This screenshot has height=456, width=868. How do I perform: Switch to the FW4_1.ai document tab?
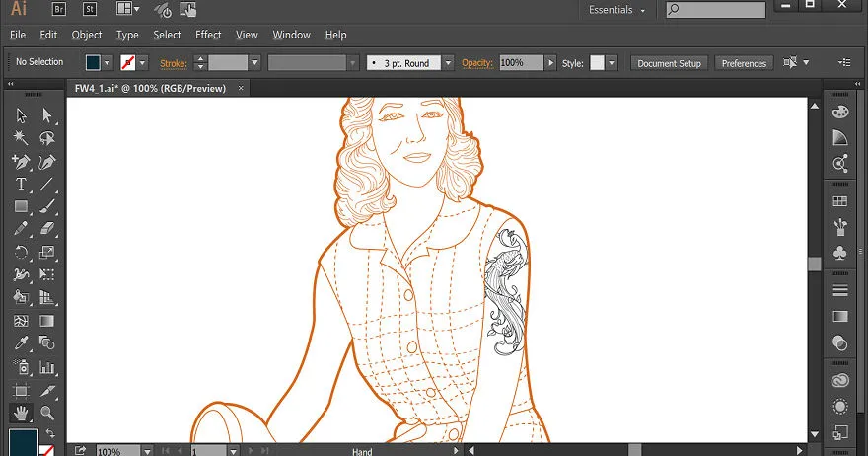point(151,88)
